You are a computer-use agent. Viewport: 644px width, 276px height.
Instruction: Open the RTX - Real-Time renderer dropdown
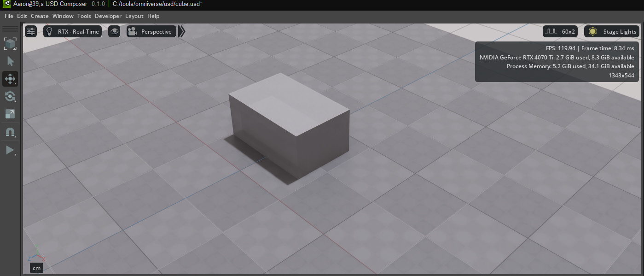click(72, 31)
